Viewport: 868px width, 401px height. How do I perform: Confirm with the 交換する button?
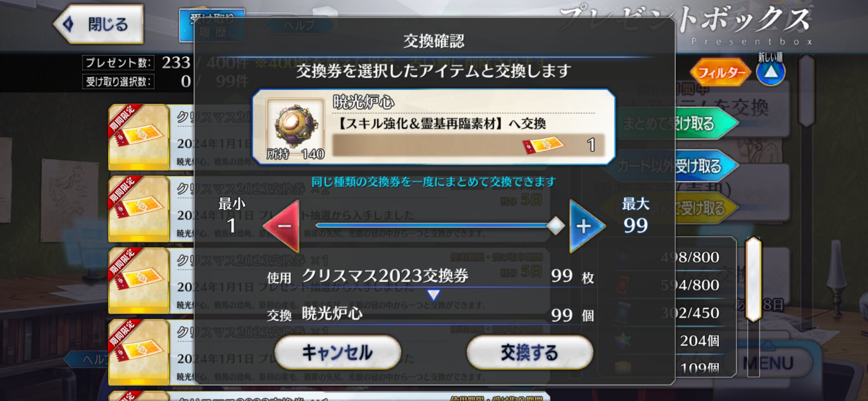pyautogui.click(x=529, y=352)
